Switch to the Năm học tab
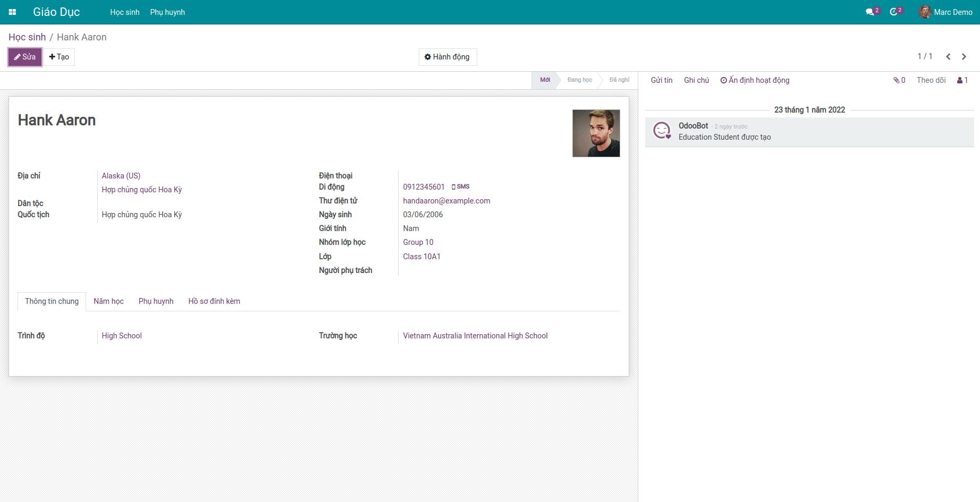Image resolution: width=980 pixels, height=502 pixels. pyautogui.click(x=108, y=301)
